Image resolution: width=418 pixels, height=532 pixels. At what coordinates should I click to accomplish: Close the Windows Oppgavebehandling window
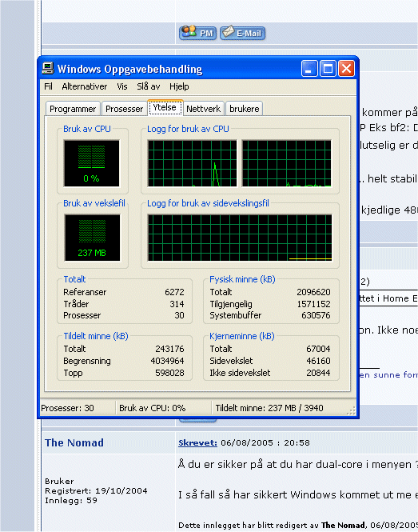347,69
